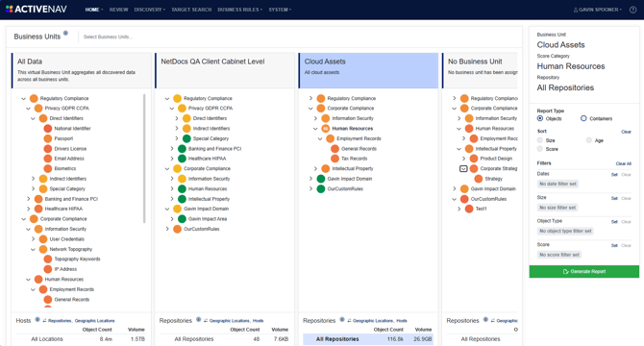Viewport: 644px width, 346px height.
Task: Click the Topography Keywords score dot
Action: tap(48, 259)
